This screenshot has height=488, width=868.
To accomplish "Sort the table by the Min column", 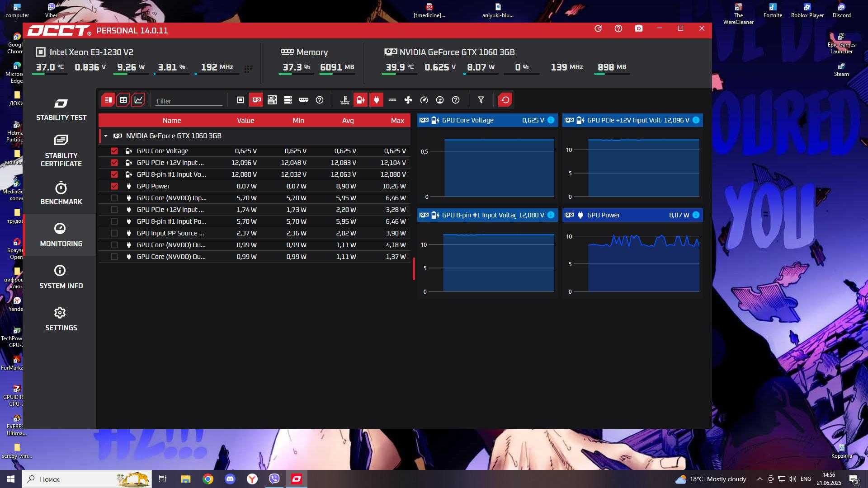I will (298, 121).
